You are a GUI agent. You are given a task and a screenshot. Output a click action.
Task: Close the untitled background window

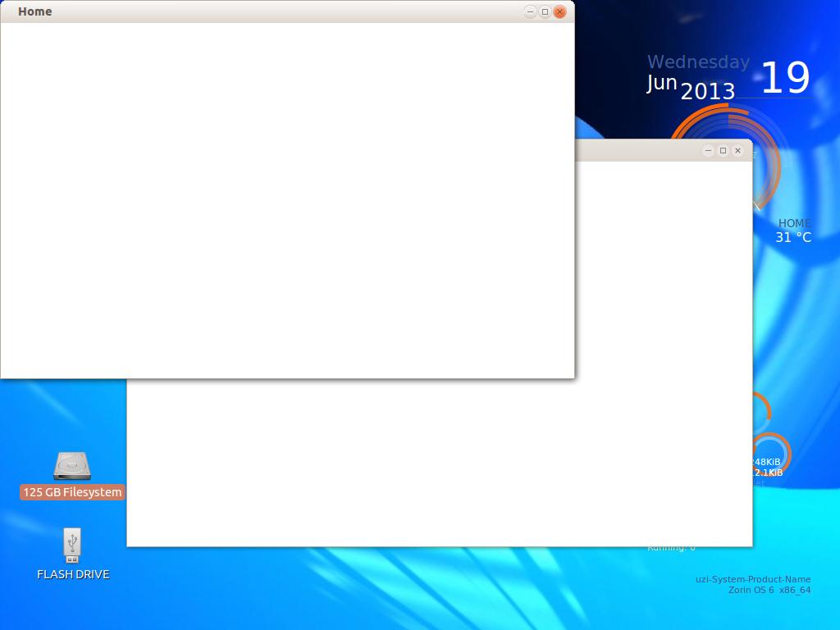coord(737,150)
